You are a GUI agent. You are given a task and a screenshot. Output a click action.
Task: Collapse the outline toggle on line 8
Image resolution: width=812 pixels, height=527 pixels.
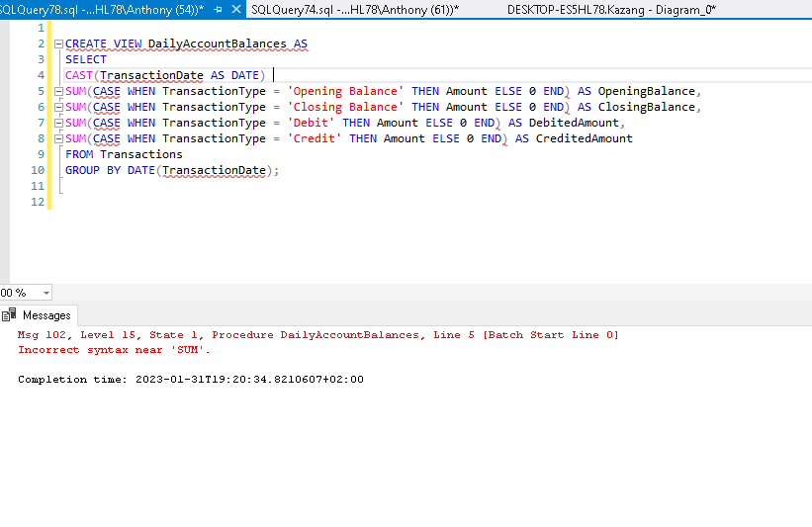[x=58, y=138]
